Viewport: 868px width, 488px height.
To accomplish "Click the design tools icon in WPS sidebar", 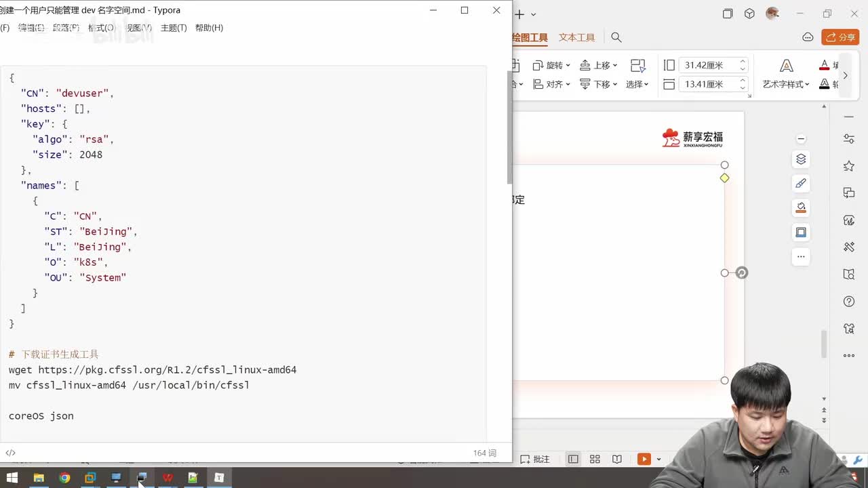I will click(848, 247).
